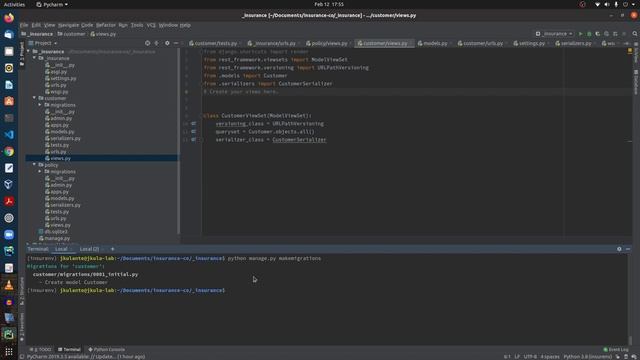Click UTF-8 encoding in status bar

[530, 357]
